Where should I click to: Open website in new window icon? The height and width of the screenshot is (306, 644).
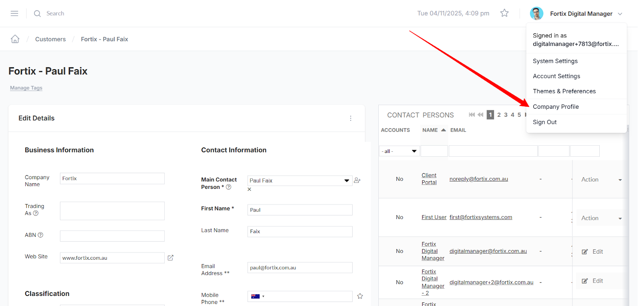(x=170, y=258)
